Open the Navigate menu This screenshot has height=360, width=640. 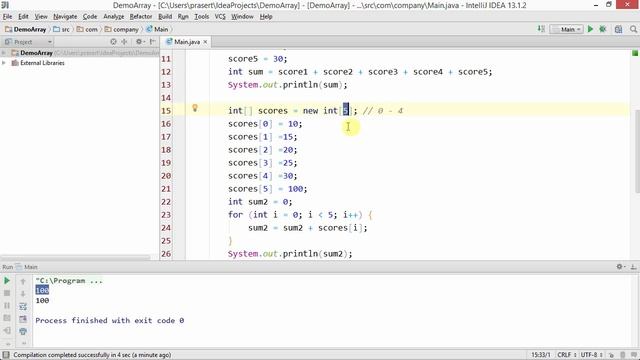tap(65, 17)
